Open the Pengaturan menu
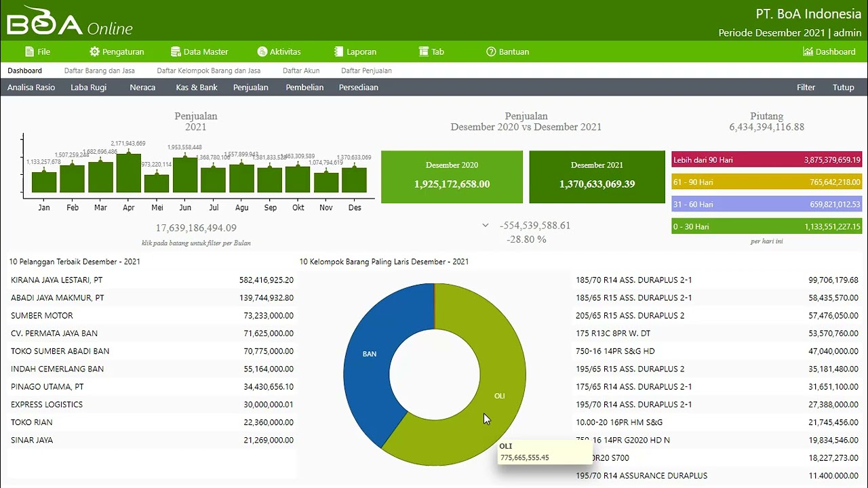868x488 pixels. [x=117, y=52]
